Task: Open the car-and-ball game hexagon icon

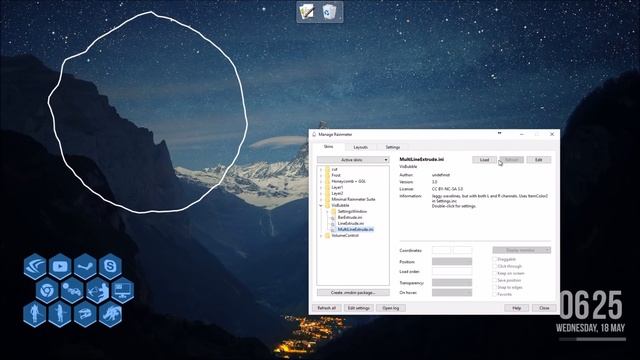Action: (73, 291)
